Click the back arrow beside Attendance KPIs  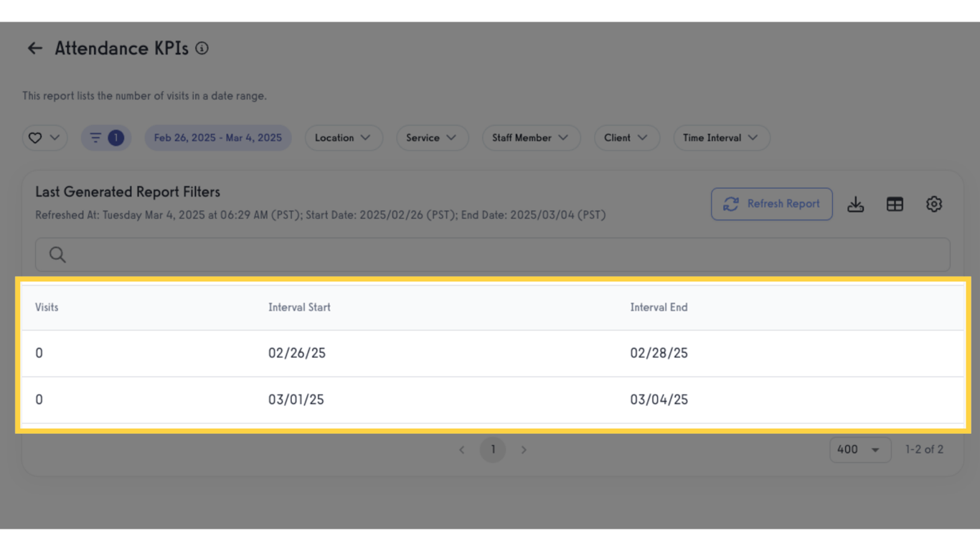coord(34,48)
